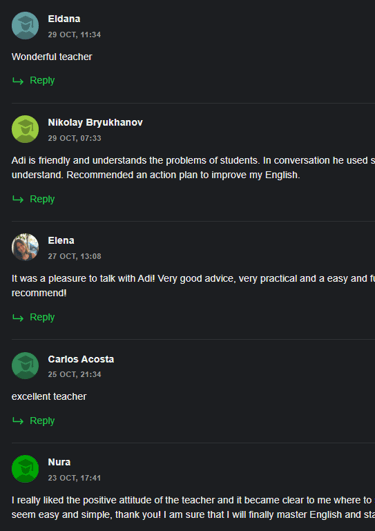375x531 pixels.
Task: Reply to Eldana's comment
Action: pyautogui.click(x=42, y=81)
